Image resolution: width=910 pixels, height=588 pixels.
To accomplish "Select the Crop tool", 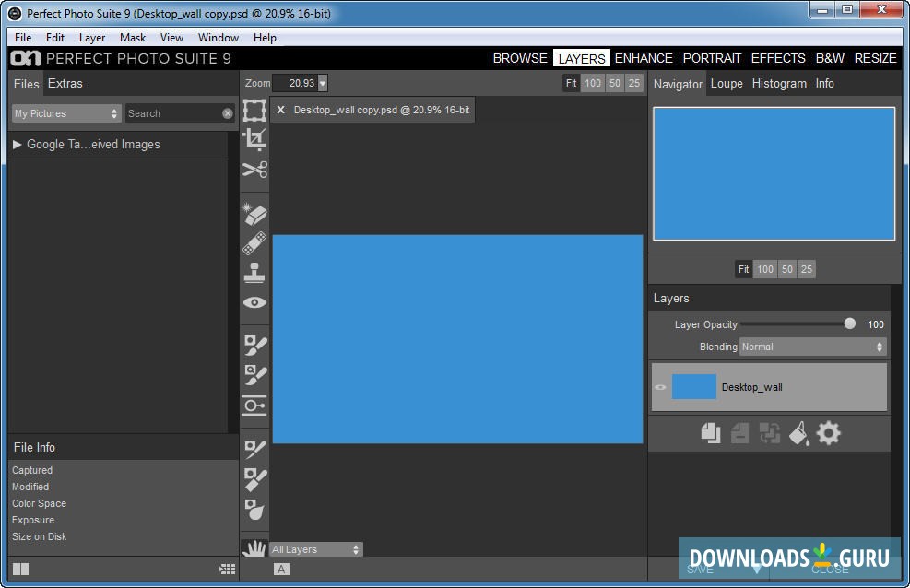I will pyautogui.click(x=254, y=140).
